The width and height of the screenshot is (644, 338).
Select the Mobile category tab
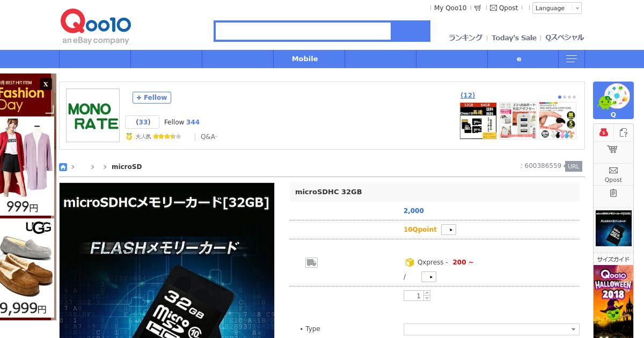coord(305,59)
